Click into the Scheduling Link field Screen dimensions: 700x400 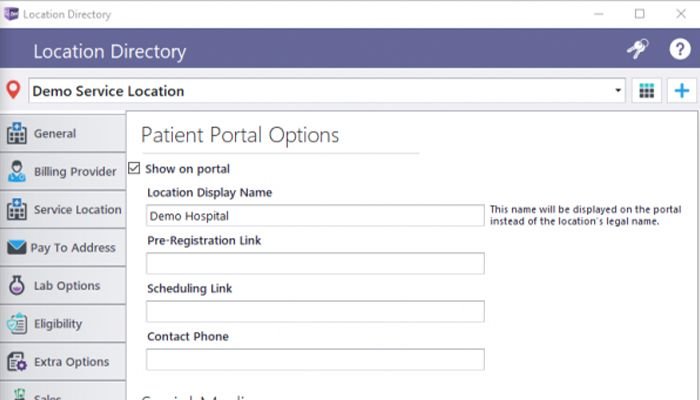(315, 311)
